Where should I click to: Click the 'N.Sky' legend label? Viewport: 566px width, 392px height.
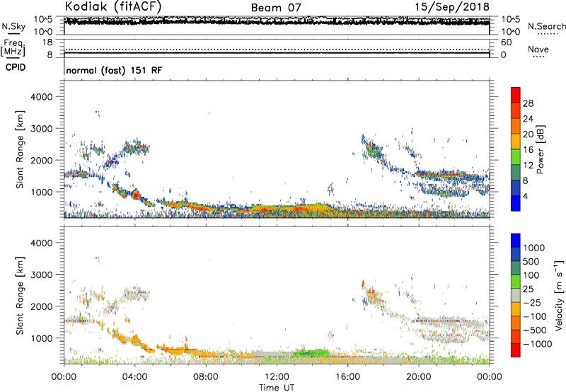[13, 26]
